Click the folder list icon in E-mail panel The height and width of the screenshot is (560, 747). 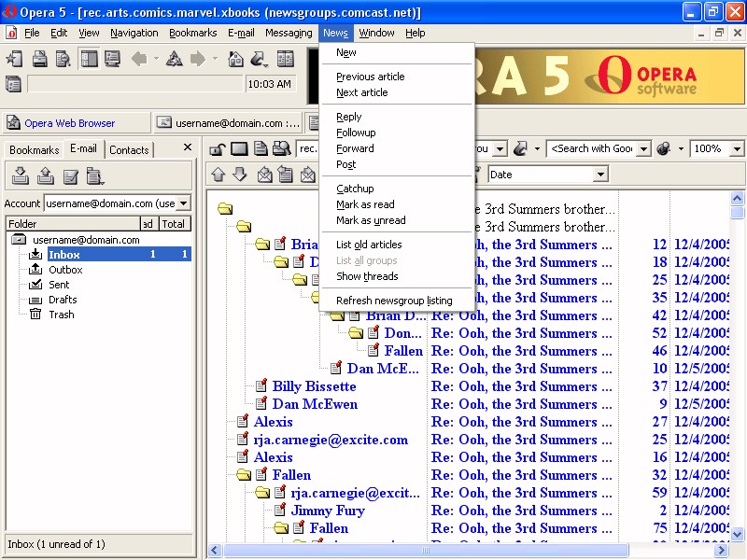(95, 175)
